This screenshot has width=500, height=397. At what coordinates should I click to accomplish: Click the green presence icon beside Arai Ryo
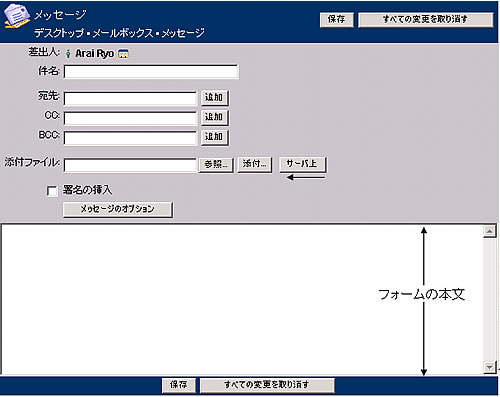68,54
